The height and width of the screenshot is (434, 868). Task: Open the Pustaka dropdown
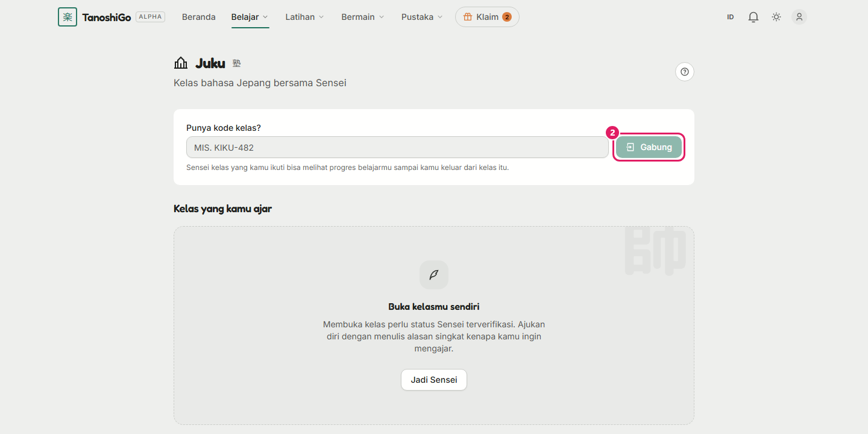(x=422, y=17)
